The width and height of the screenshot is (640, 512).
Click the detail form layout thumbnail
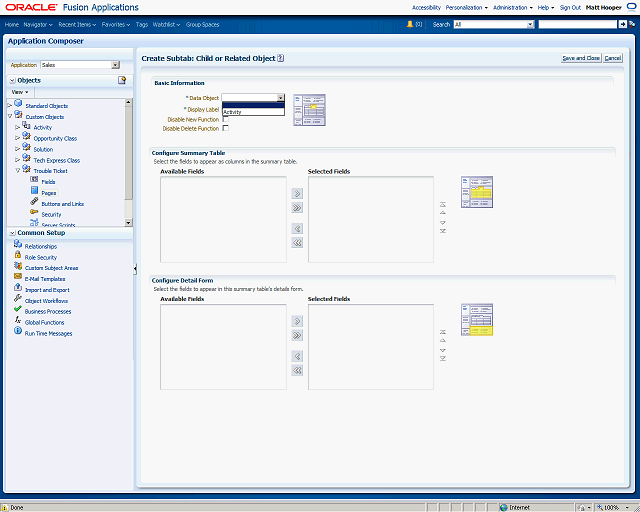click(x=477, y=320)
